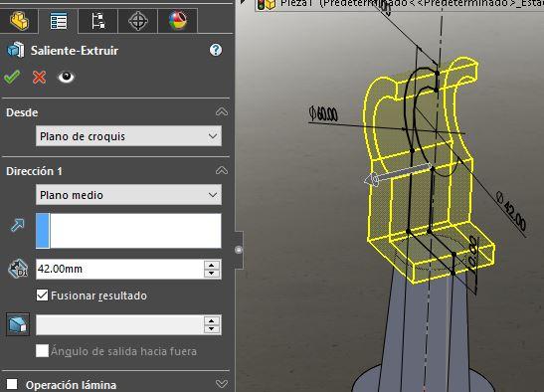The image size is (544, 392).
Task: Collapse the Dirección 1 section
Action: [x=222, y=170]
